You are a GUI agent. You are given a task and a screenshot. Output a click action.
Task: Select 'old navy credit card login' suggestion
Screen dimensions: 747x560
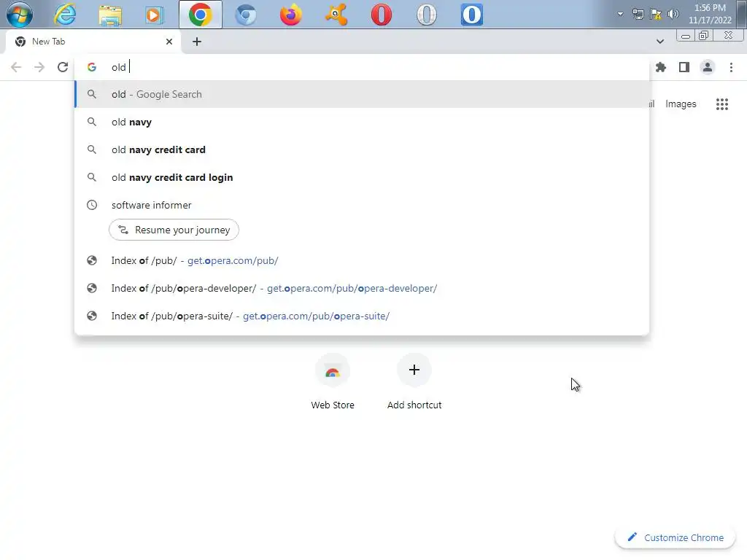point(362,177)
